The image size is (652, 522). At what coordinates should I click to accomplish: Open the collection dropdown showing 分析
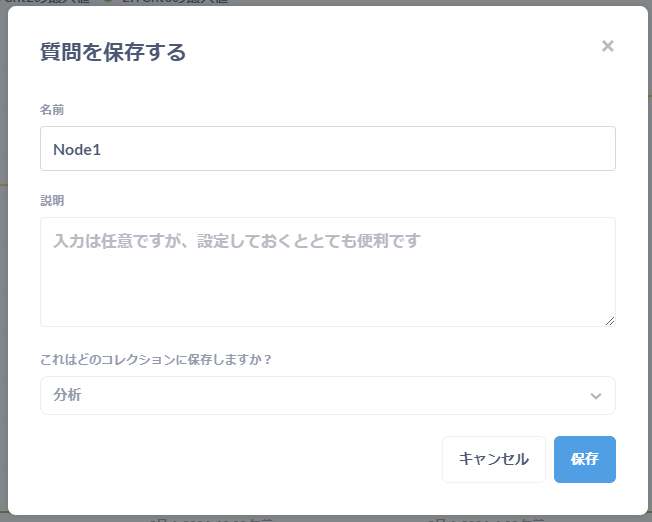[x=327, y=395]
